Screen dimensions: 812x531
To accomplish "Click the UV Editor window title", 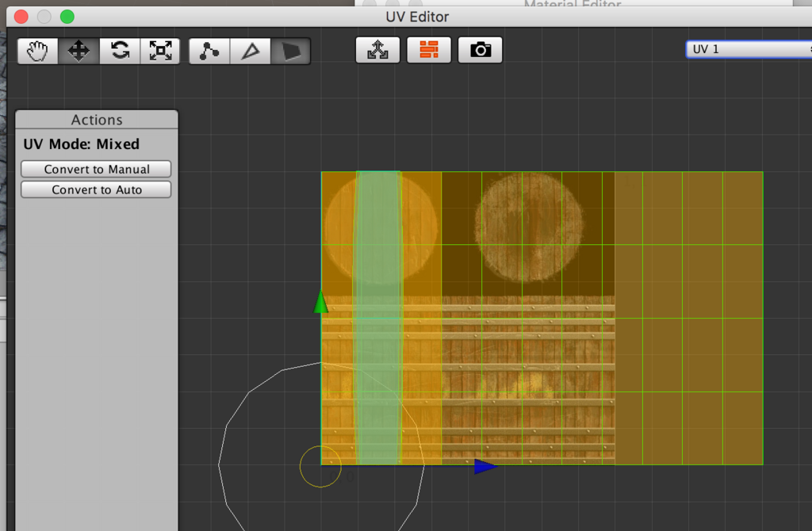I will (417, 17).
